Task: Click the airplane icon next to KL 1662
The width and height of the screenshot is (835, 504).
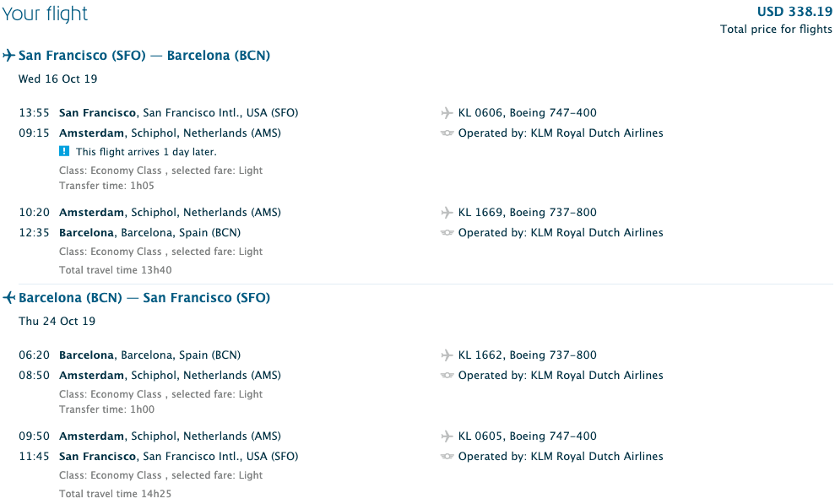Action: (447, 355)
